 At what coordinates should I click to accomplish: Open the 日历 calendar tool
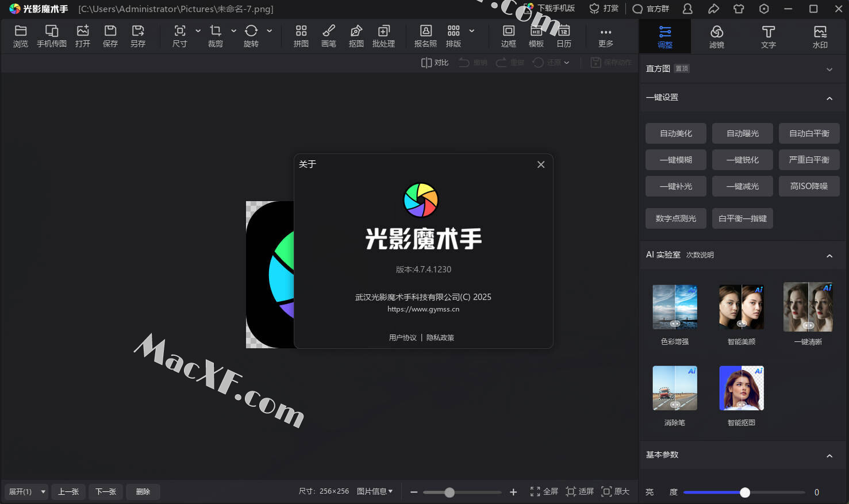564,36
